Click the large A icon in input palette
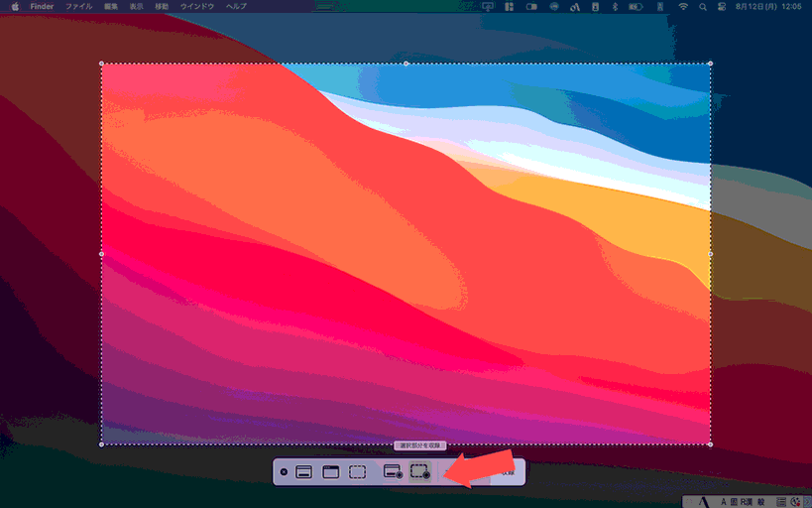The image size is (812, 508). click(703, 501)
